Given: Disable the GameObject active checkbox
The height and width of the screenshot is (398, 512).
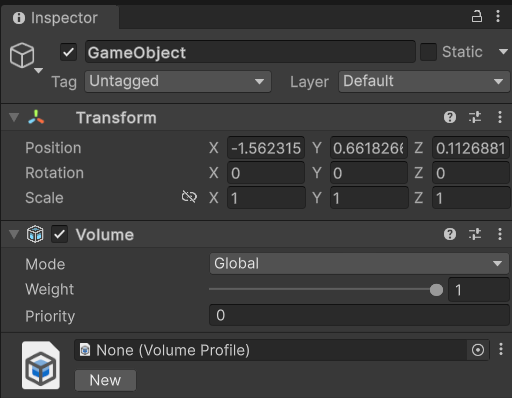Looking at the screenshot, I should pyautogui.click(x=68, y=52).
